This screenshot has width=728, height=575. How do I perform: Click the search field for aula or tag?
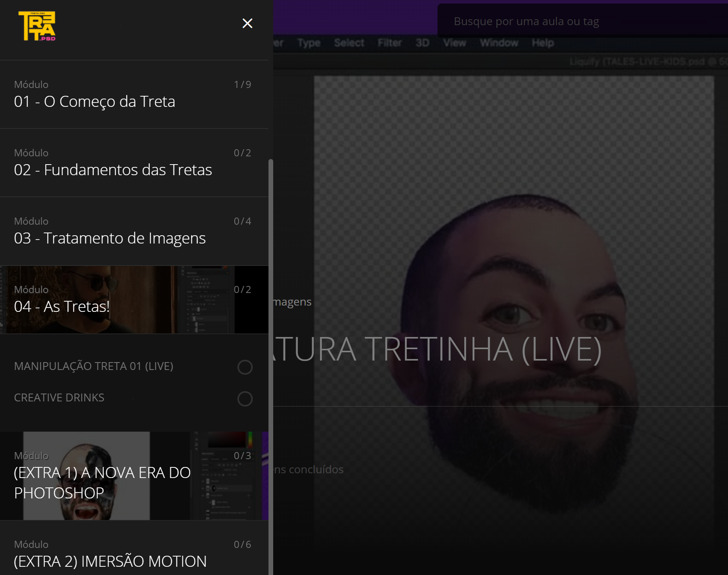582,21
